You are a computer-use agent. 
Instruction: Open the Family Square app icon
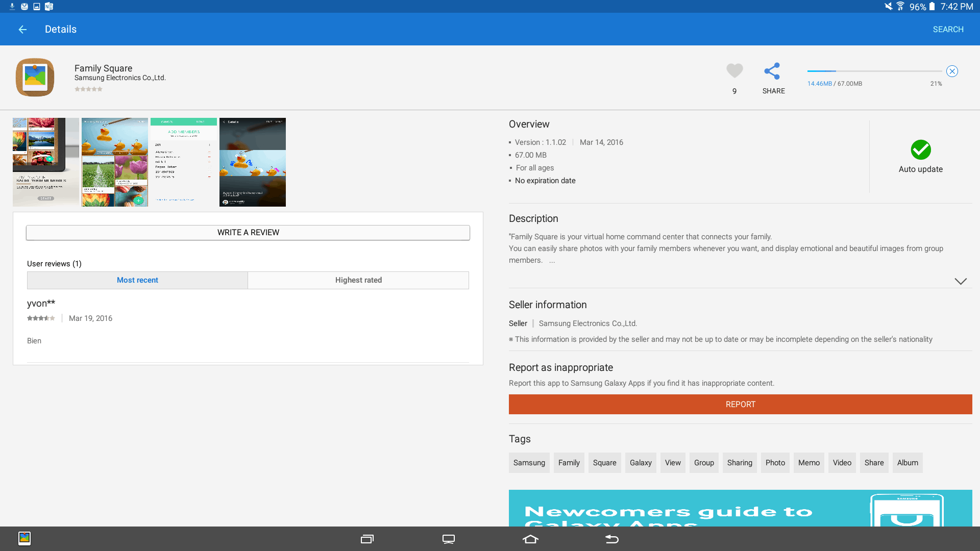click(35, 78)
